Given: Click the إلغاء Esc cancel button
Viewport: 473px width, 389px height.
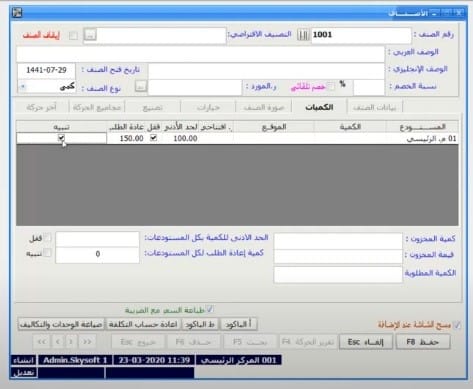Looking at the screenshot, I should tap(366, 342).
